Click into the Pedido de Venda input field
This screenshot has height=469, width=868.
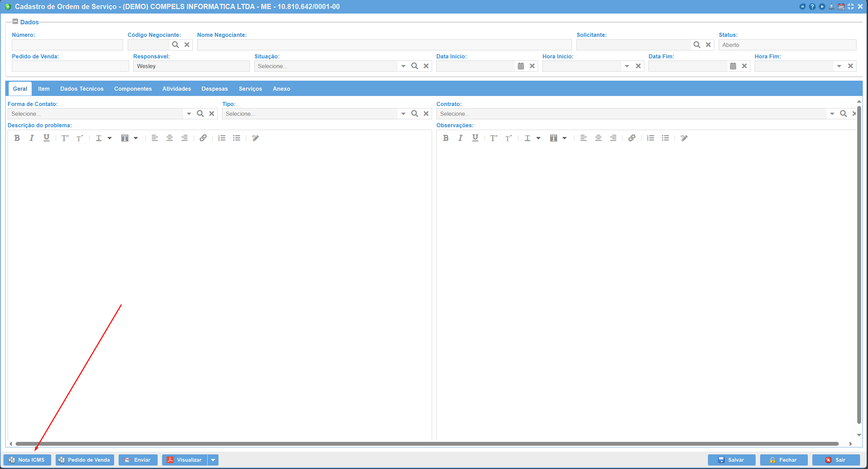point(70,66)
